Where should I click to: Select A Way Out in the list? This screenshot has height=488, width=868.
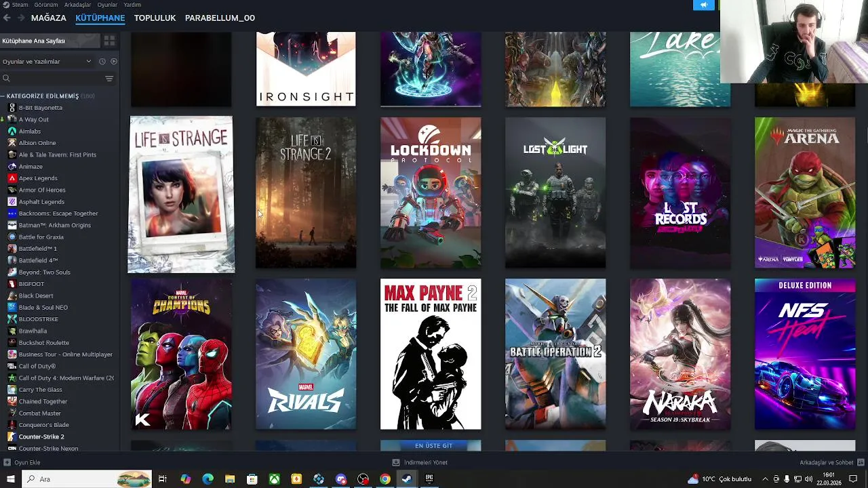(x=33, y=119)
